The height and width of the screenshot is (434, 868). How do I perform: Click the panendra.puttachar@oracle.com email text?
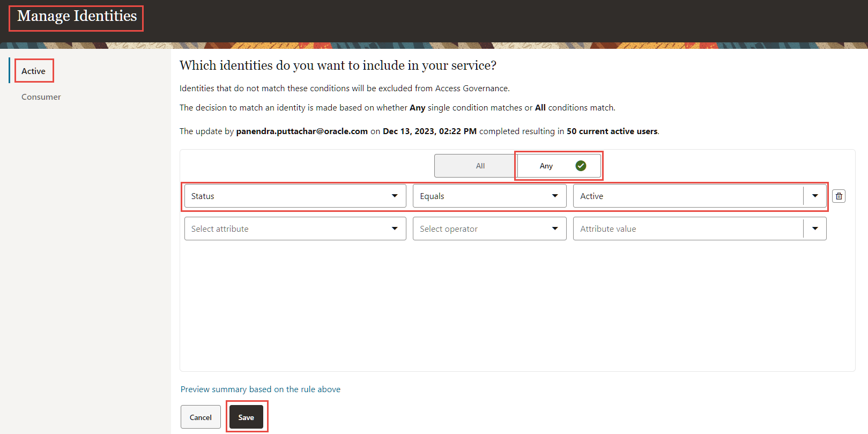302,131
